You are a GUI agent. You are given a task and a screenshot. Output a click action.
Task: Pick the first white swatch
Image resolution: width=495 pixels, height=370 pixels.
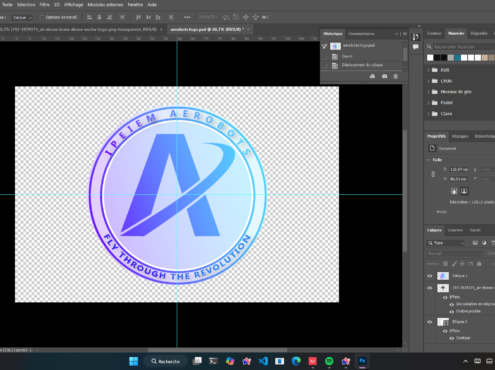point(430,58)
